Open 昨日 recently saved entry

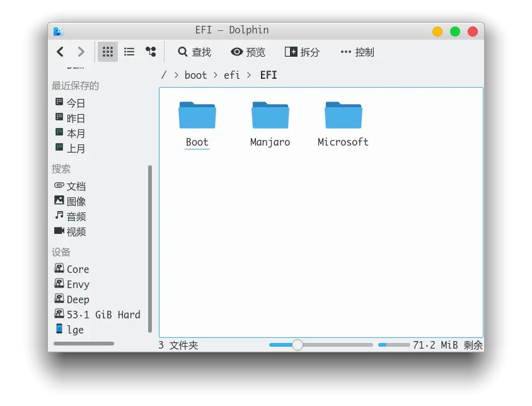tap(76, 118)
